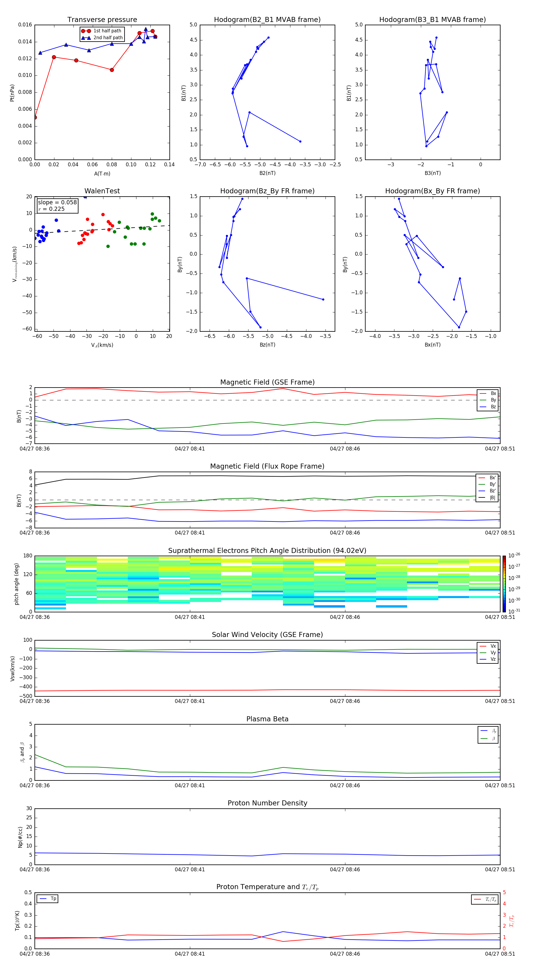Image resolution: width=535 pixels, height=980 pixels.
Task: Click the 'WalenTest' plot title
Action: point(102,191)
